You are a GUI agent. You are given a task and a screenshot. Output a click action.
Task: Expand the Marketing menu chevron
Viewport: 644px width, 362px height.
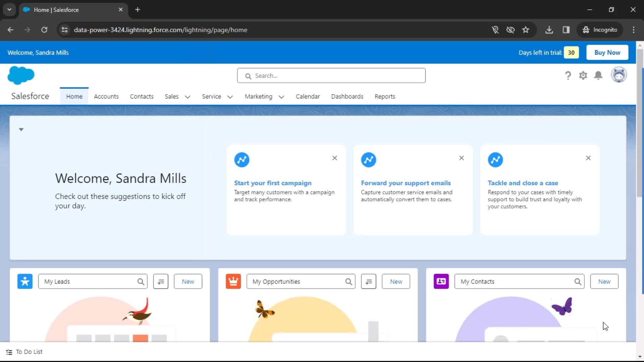tap(281, 97)
